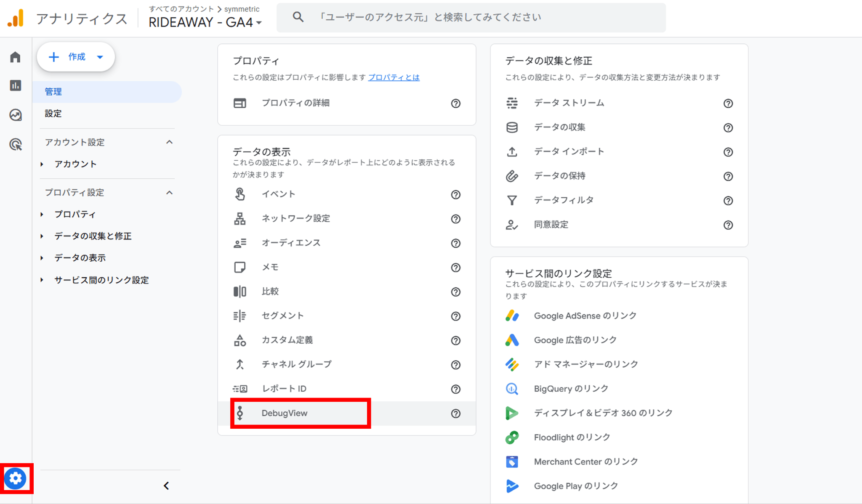Click the Merchant Center link icon
This screenshot has height=504, width=862.
(x=512, y=462)
